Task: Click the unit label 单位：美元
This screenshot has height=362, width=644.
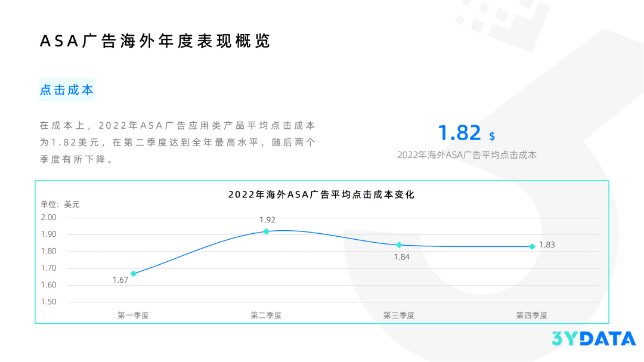Action: pos(60,204)
